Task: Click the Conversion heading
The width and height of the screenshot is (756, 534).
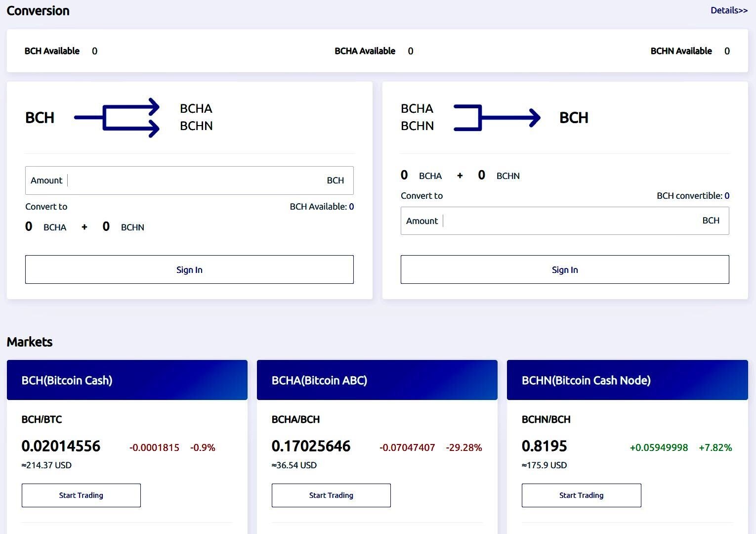Action: coord(38,11)
